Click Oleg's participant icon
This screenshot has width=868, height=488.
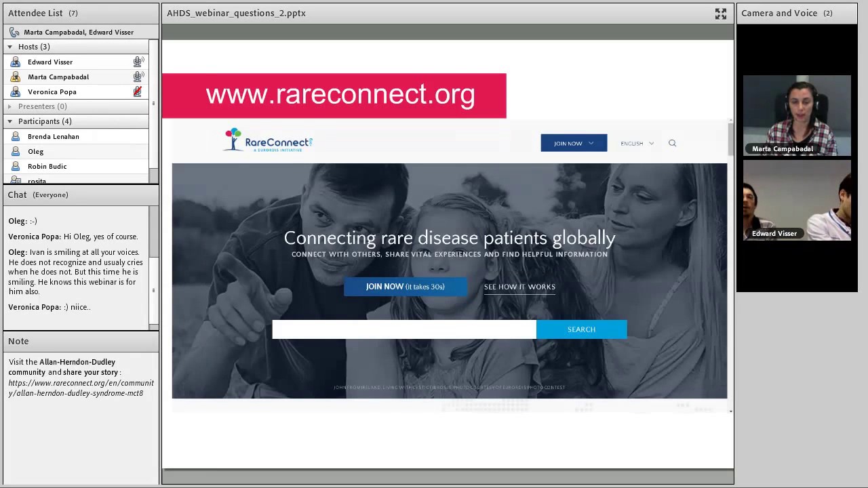pyautogui.click(x=16, y=151)
